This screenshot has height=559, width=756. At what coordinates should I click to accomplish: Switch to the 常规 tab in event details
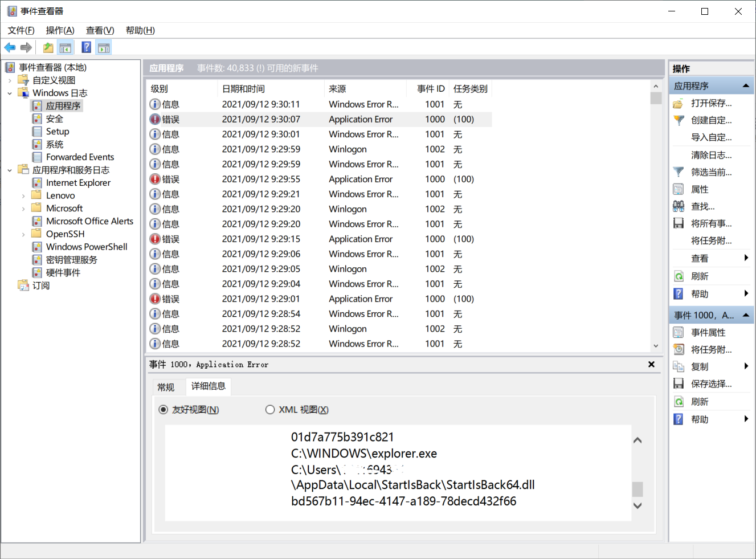[x=167, y=387]
